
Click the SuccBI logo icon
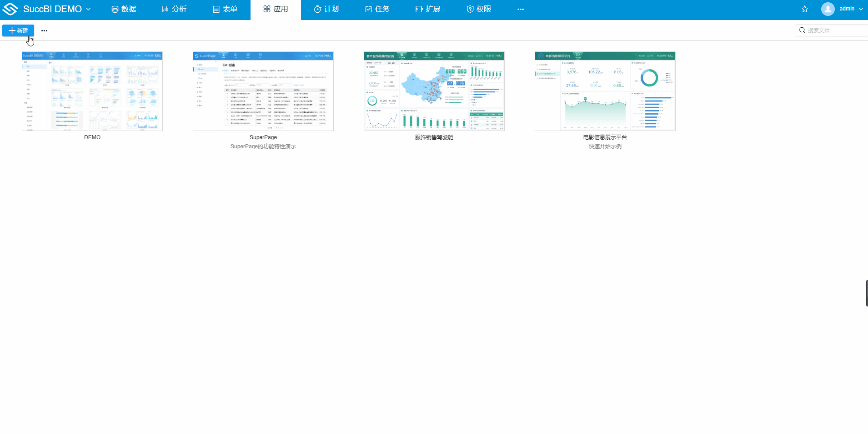[x=10, y=9]
